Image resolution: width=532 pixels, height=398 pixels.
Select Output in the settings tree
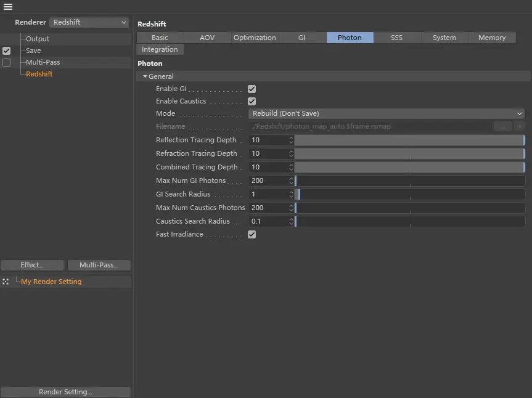[38, 39]
